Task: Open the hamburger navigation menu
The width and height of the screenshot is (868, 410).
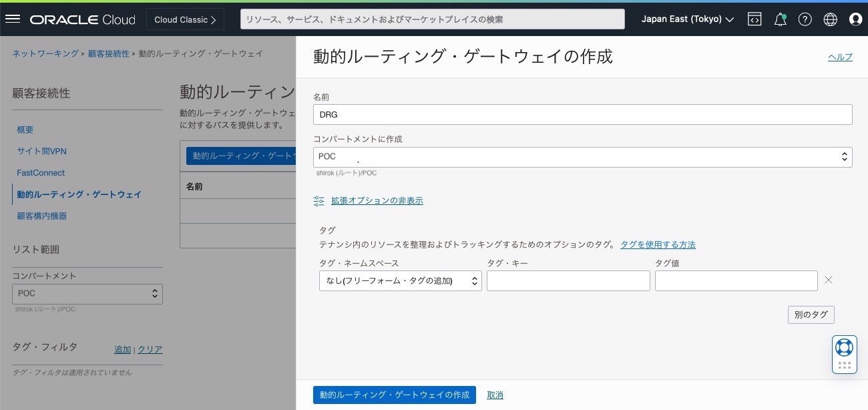Action: coord(13,19)
